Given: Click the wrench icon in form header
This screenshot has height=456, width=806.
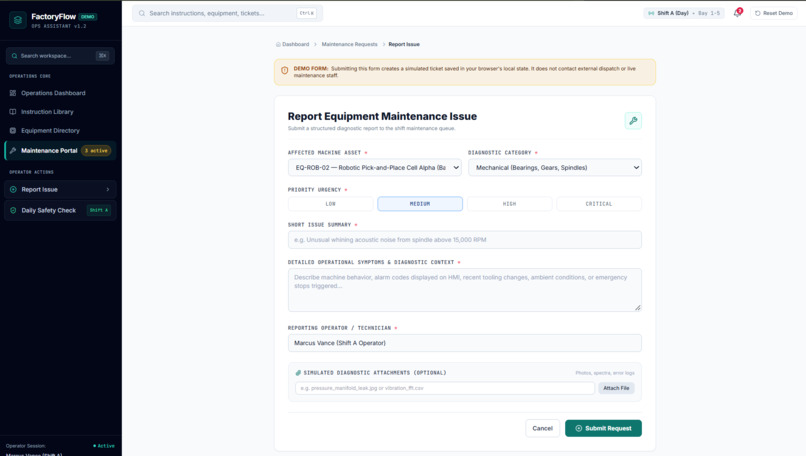Looking at the screenshot, I should [x=633, y=121].
